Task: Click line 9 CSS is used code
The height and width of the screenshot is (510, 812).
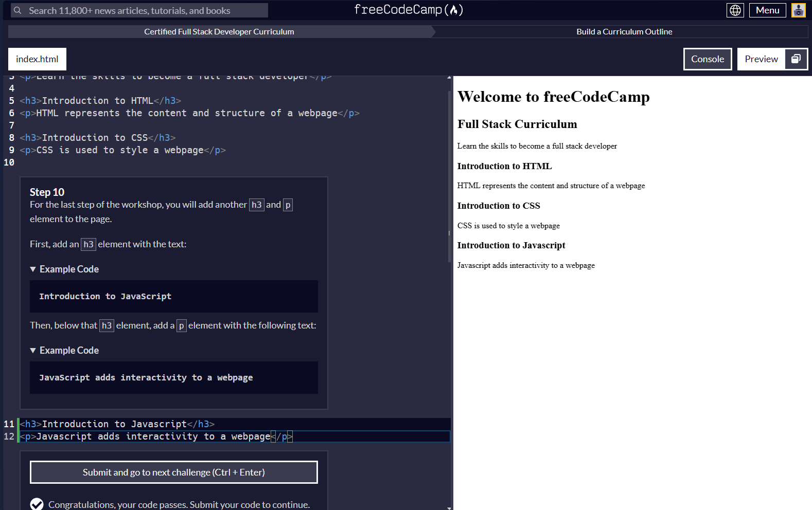Action: point(123,150)
